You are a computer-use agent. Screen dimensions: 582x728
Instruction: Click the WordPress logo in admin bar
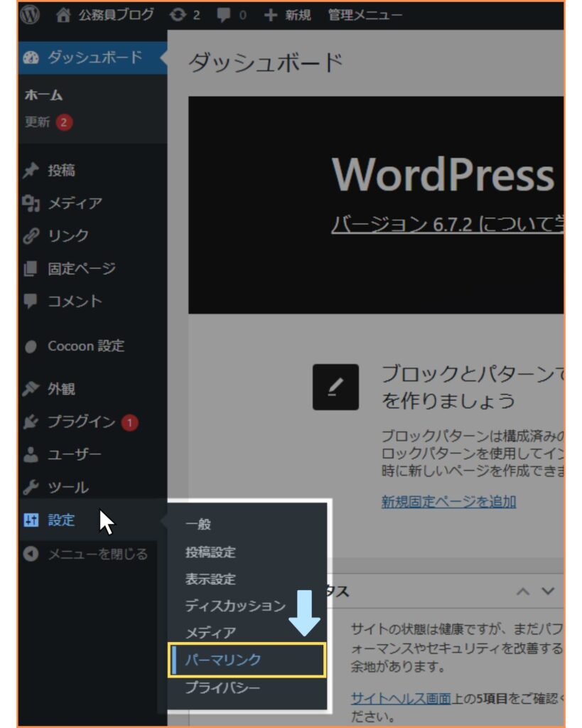[x=30, y=15]
